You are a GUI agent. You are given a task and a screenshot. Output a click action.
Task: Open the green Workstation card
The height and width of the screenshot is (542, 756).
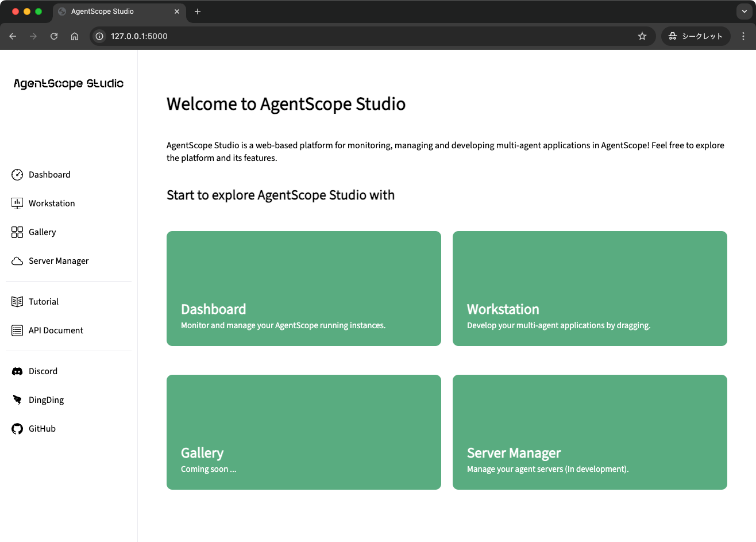590,289
